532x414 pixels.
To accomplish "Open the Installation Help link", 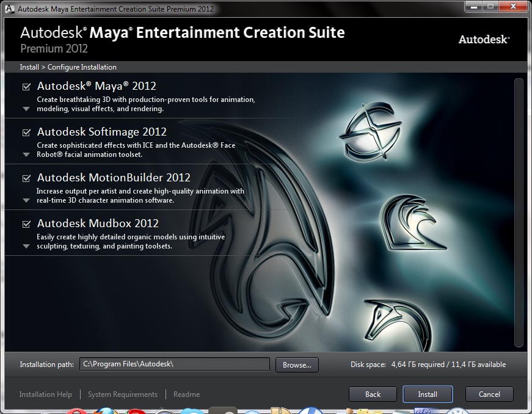I will [x=46, y=394].
